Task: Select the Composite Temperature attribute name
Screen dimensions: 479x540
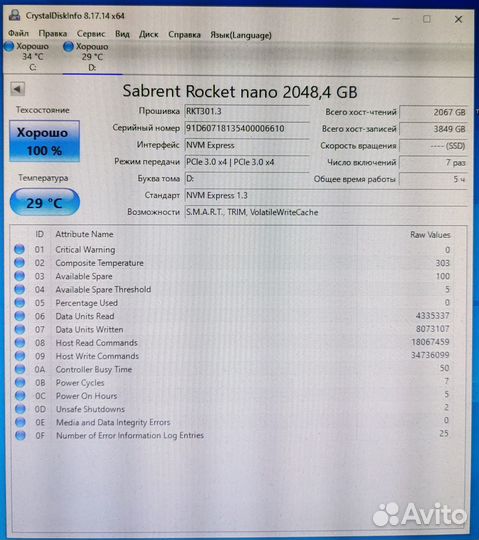Action: pyautogui.click(x=100, y=263)
